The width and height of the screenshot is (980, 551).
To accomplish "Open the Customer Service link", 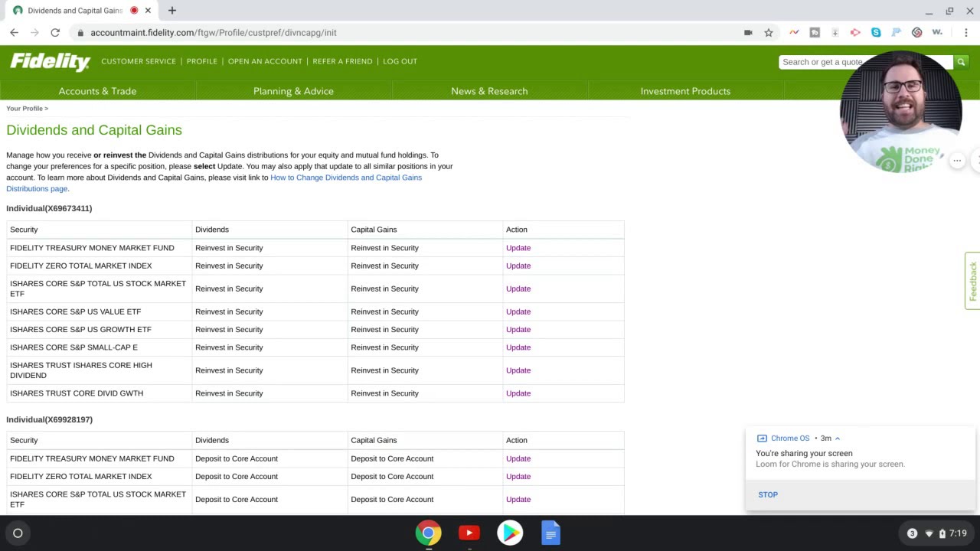I will coord(139,61).
